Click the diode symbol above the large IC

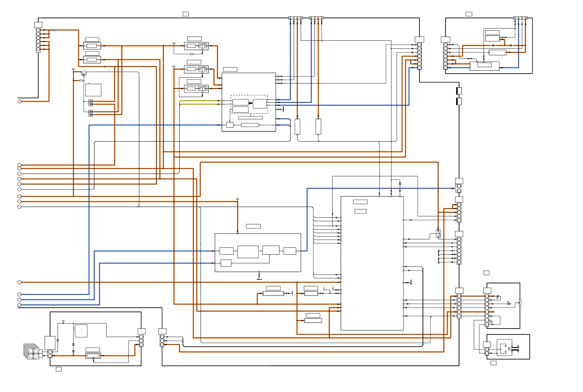[x=400, y=184]
